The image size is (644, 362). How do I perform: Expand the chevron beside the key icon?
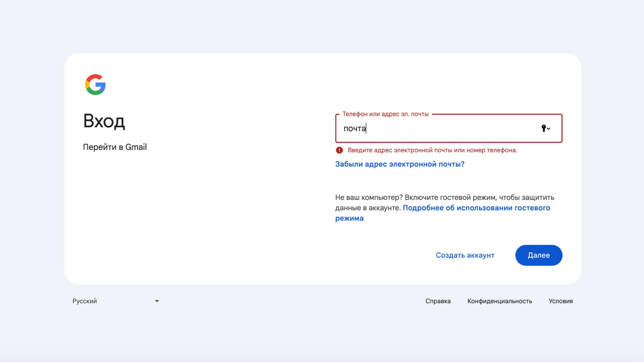[x=549, y=129]
